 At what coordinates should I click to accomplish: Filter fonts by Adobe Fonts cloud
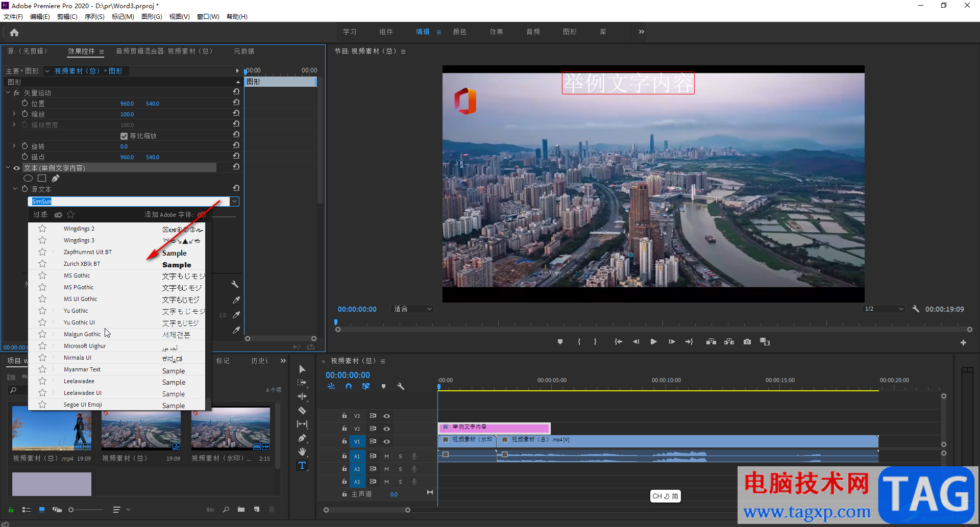point(58,215)
